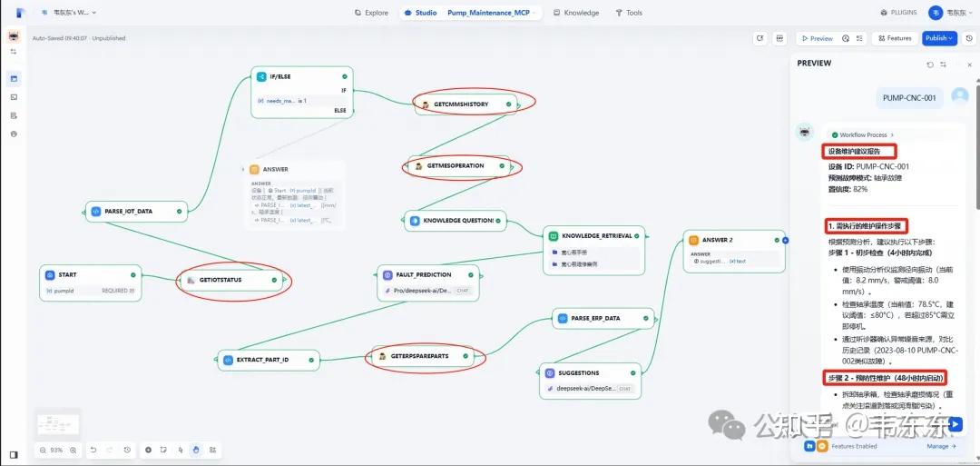Screen dimensions: 980x466
Task: Select the PARSE_IOT_DATA code node
Action: (x=137, y=212)
